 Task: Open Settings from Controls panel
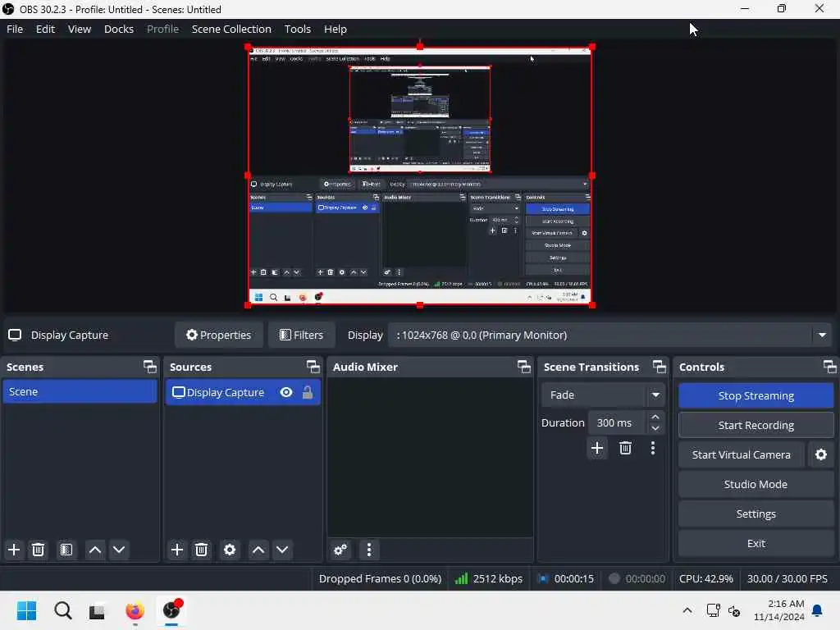point(756,514)
